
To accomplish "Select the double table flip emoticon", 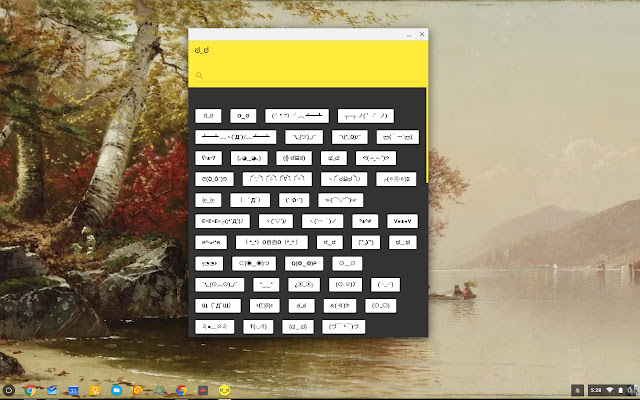I will [x=236, y=137].
